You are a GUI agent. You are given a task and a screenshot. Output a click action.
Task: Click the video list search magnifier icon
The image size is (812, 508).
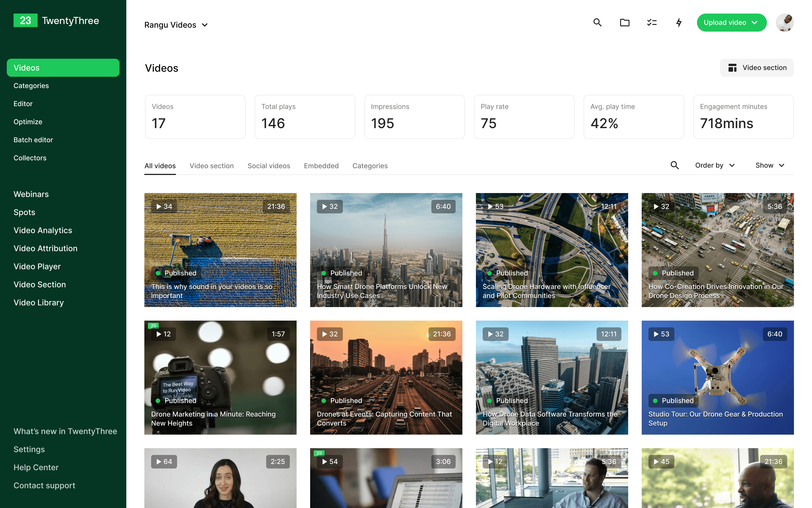(674, 165)
